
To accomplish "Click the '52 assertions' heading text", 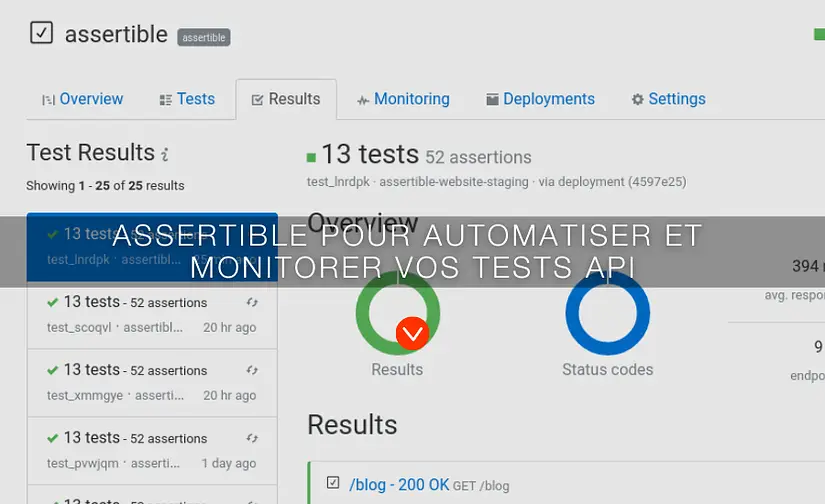I will pos(478,157).
